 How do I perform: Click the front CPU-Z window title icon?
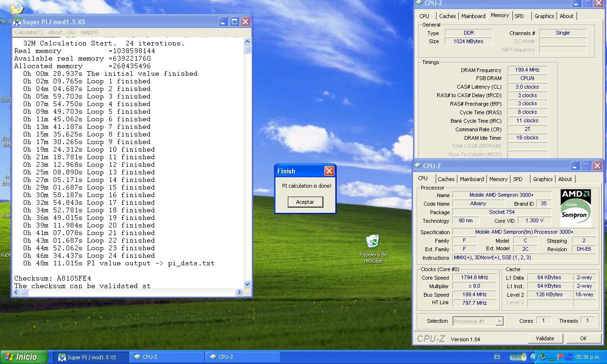point(418,165)
